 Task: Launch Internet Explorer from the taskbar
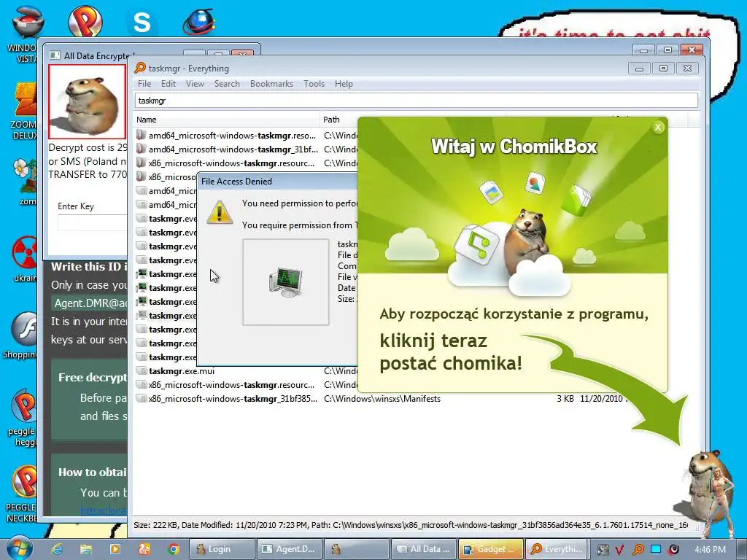(x=57, y=549)
